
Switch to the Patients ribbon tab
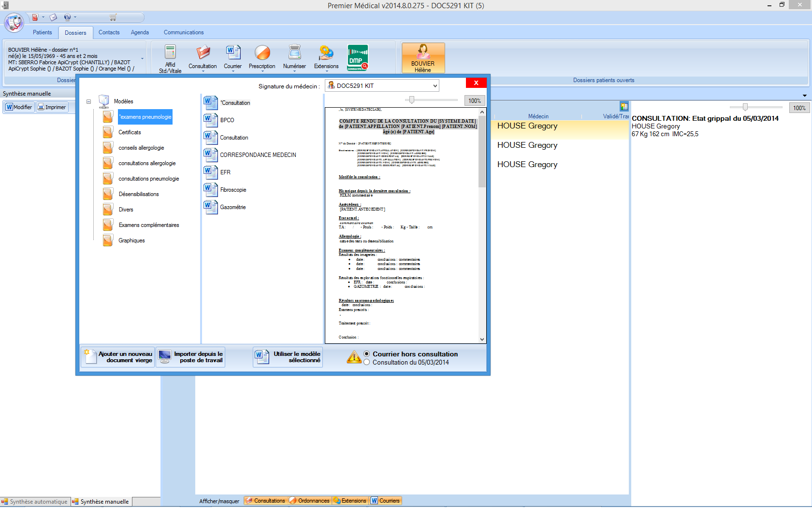point(43,32)
